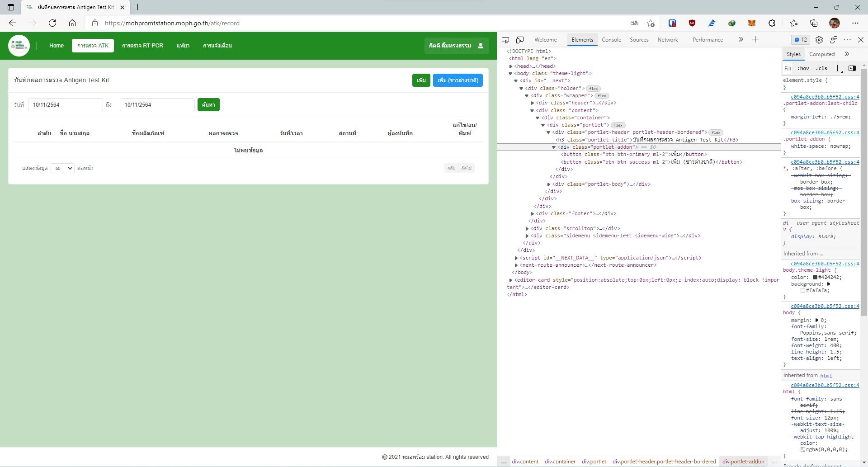Open the การแจ้งเตือน notifications link
Image resolution: width=868 pixels, height=467 pixels.
217,46
